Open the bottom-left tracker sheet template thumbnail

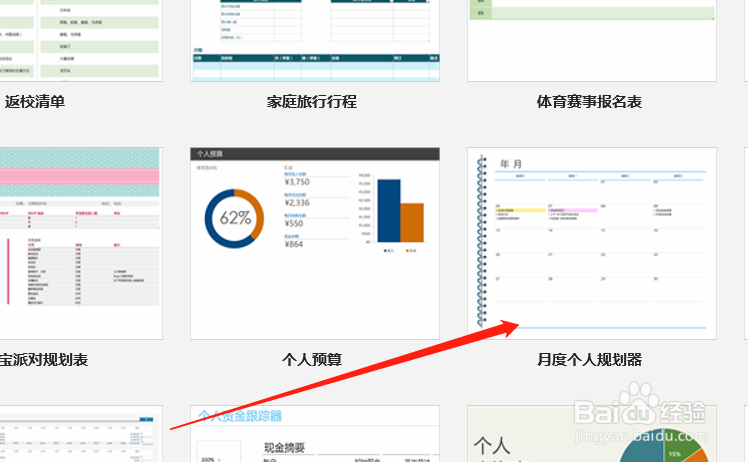[81, 434]
